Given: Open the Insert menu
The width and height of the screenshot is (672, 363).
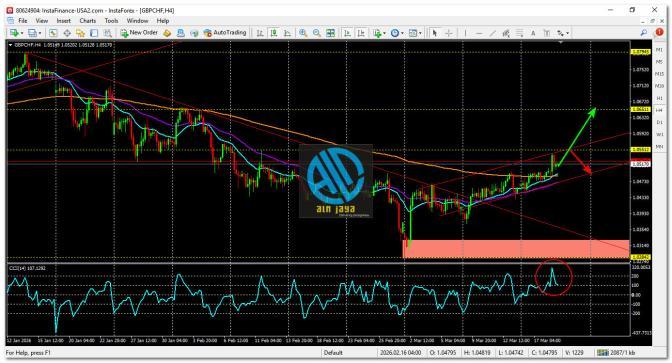Looking at the screenshot, I should tap(63, 21).
